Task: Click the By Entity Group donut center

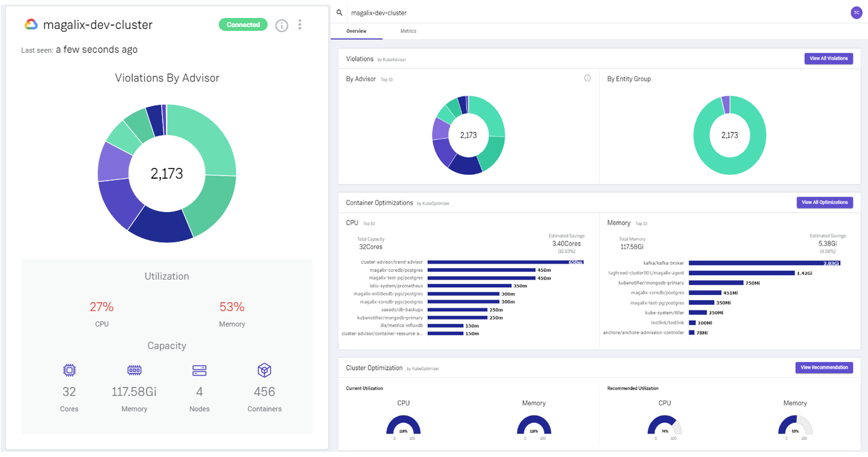Action: click(730, 136)
